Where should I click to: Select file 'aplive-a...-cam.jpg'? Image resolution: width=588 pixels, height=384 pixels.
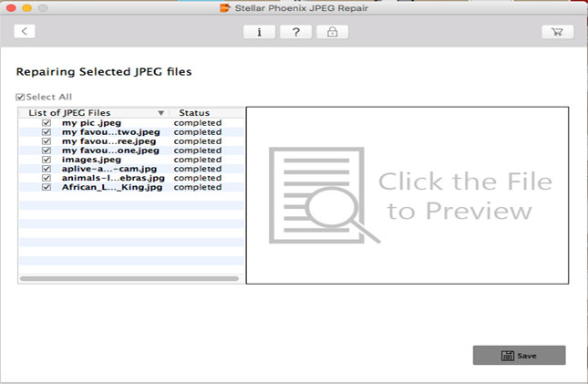[109, 169]
